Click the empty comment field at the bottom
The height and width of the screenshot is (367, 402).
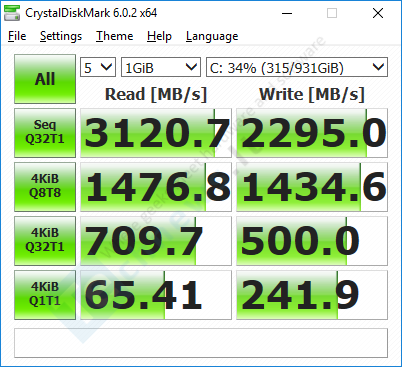coord(201,343)
